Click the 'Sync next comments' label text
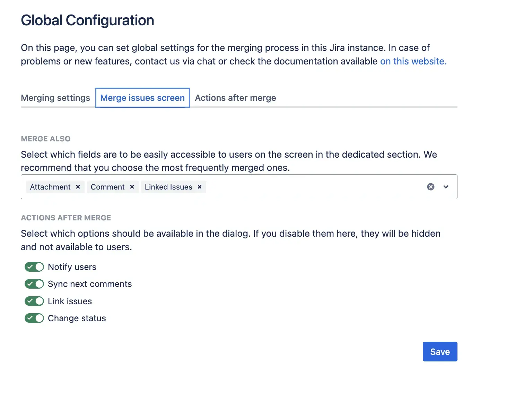The image size is (506, 420). 90,284
